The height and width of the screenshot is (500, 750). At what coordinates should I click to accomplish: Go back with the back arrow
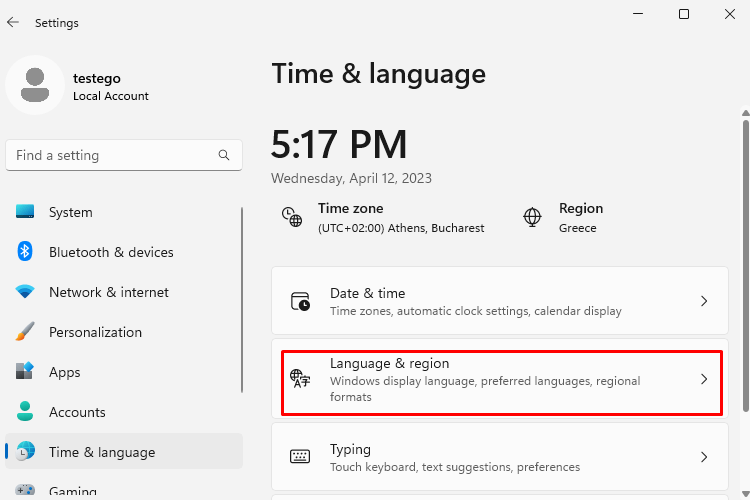point(13,22)
